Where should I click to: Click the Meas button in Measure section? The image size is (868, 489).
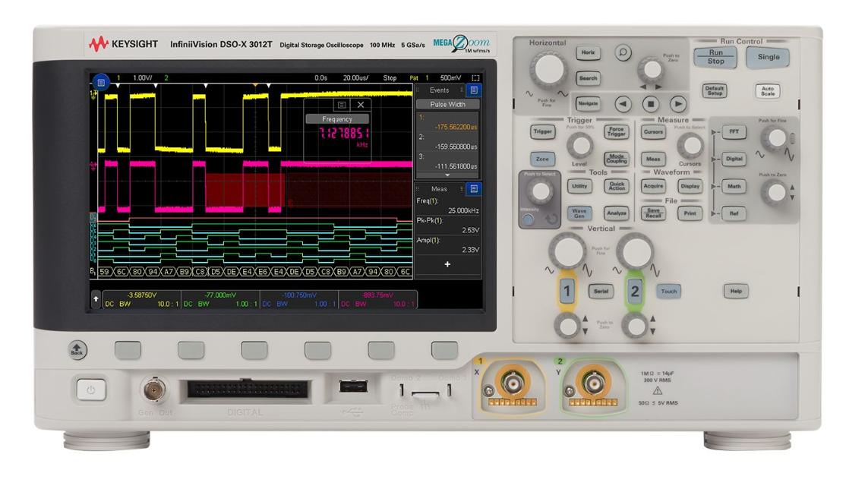[653, 159]
